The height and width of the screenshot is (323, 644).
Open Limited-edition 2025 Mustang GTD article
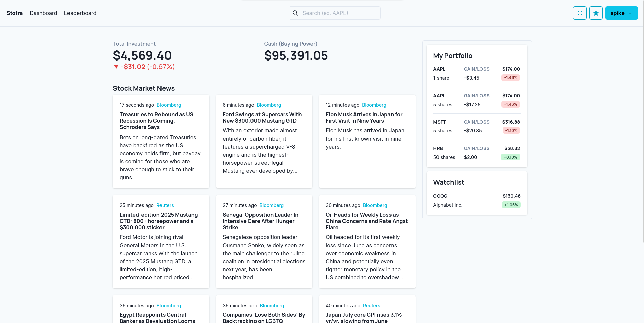pyautogui.click(x=161, y=241)
